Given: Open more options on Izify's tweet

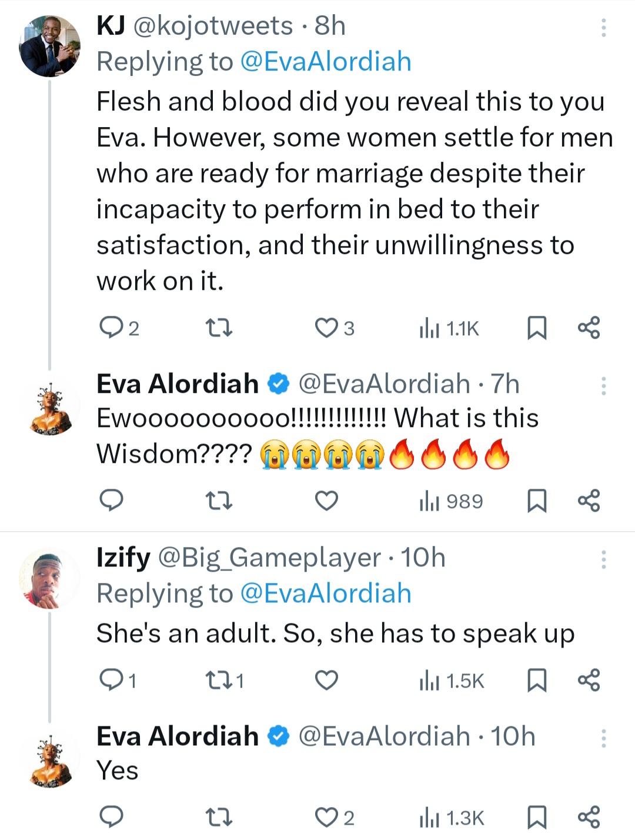Looking at the screenshot, I should (603, 559).
